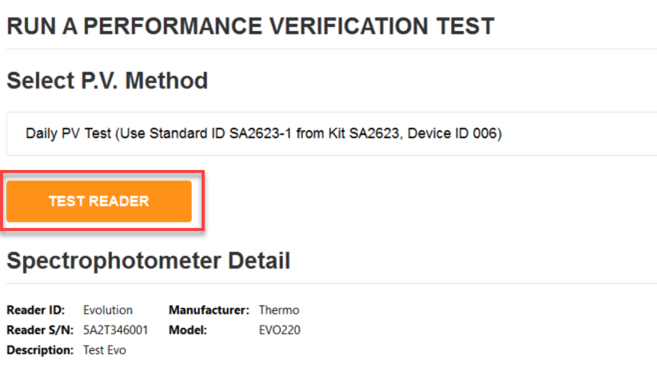Click the red highlight border around Test Reader
Viewport: 657px width, 367px height.
point(102,200)
